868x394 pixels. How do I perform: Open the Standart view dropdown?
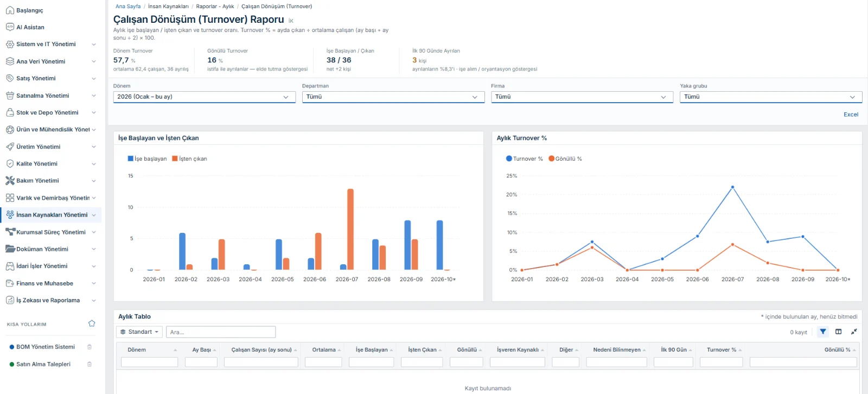(x=139, y=332)
